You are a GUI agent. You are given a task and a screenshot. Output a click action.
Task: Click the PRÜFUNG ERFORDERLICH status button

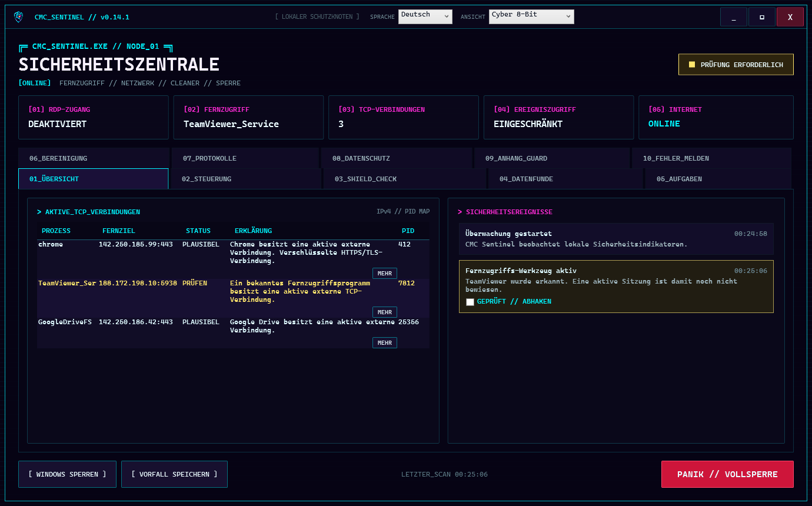click(736, 65)
